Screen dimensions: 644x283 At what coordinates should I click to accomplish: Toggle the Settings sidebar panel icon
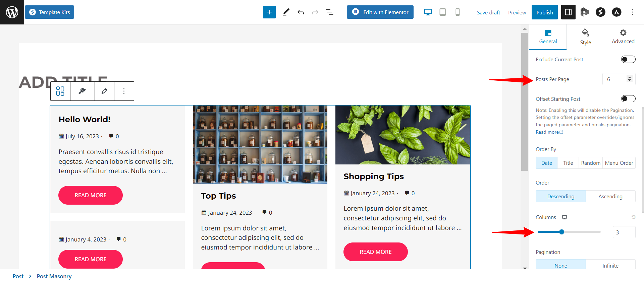[568, 12]
